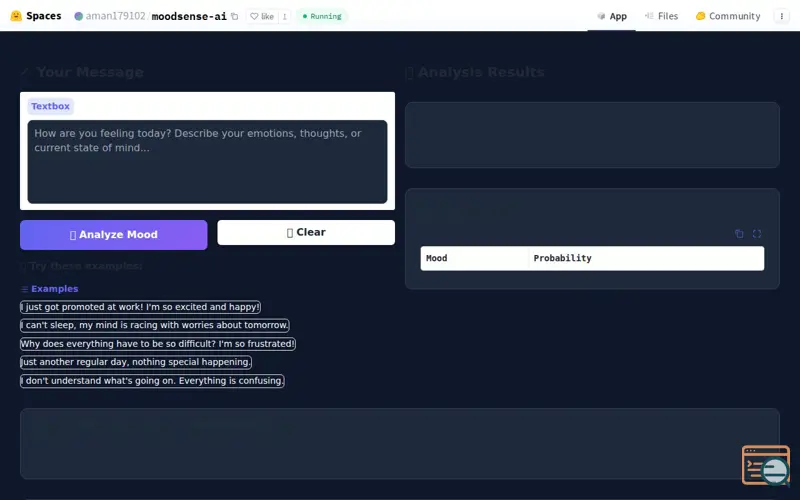Image resolution: width=800 pixels, height=500 pixels.
Task: Switch to the Files tab
Action: [661, 16]
